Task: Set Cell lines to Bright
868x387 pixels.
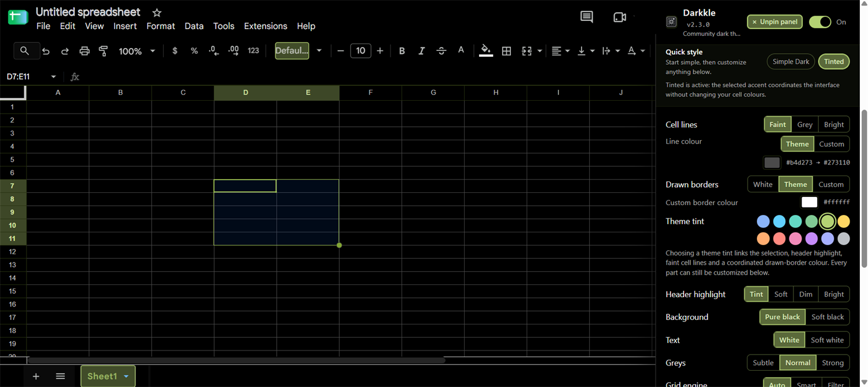Action: (834, 125)
